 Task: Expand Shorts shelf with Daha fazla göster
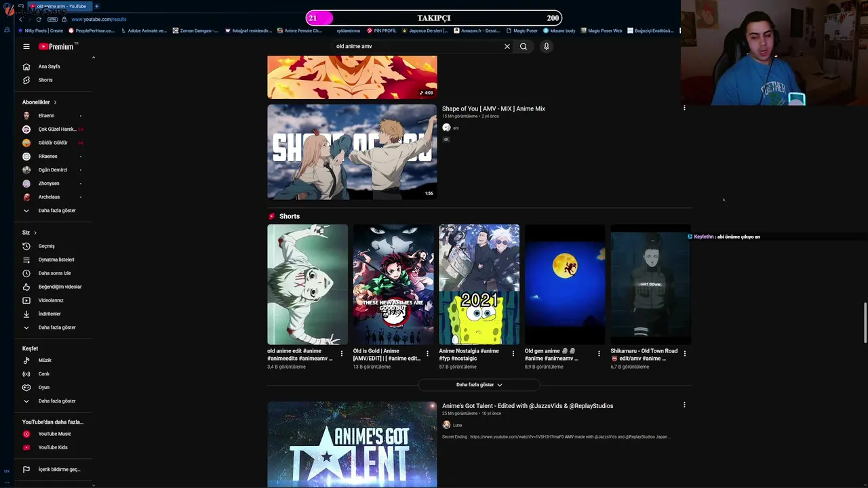[479, 385]
